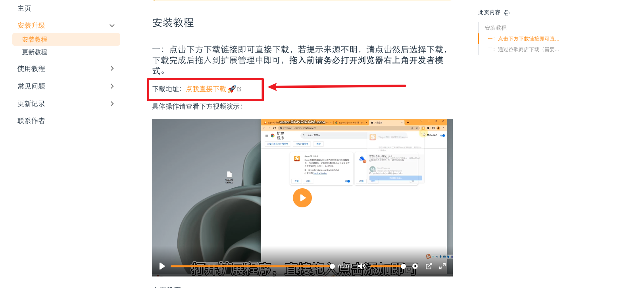Jump to 二：通过谷歌商店下载 in page outline
644x288 pixels.
point(523,50)
